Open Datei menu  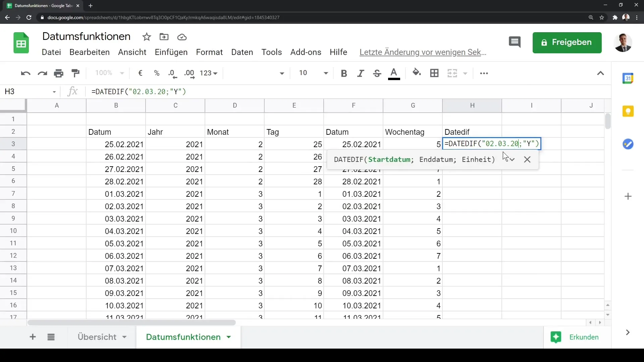[x=51, y=52]
